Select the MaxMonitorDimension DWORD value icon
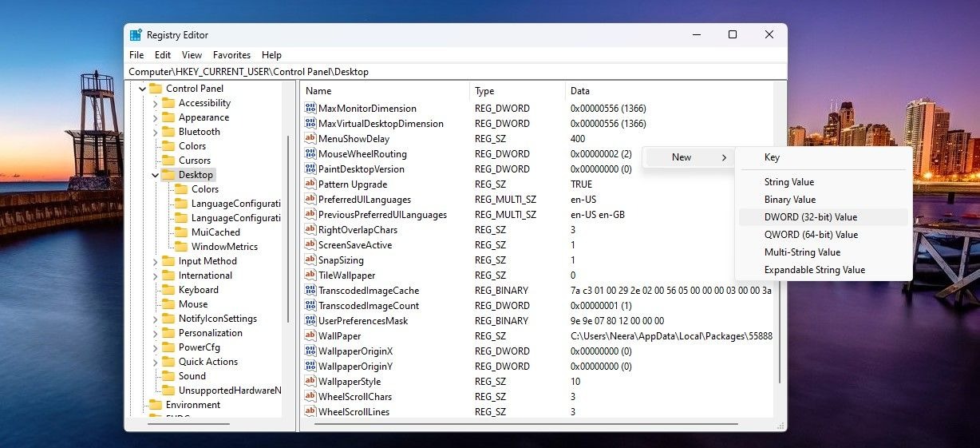980x448 pixels. tap(311, 109)
